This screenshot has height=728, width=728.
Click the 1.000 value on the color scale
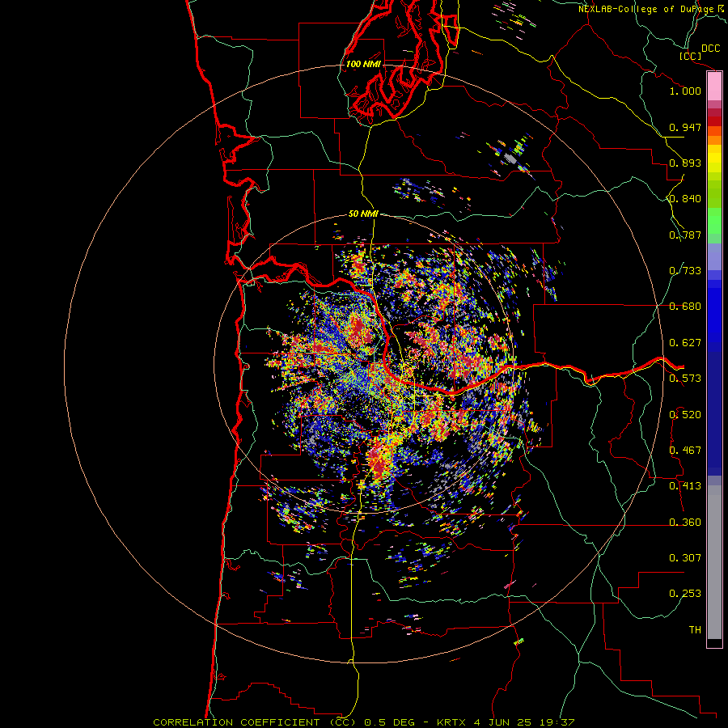pos(685,91)
